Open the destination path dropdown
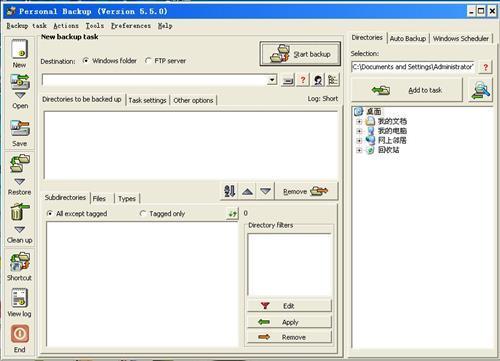 click(x=272, y=80)
